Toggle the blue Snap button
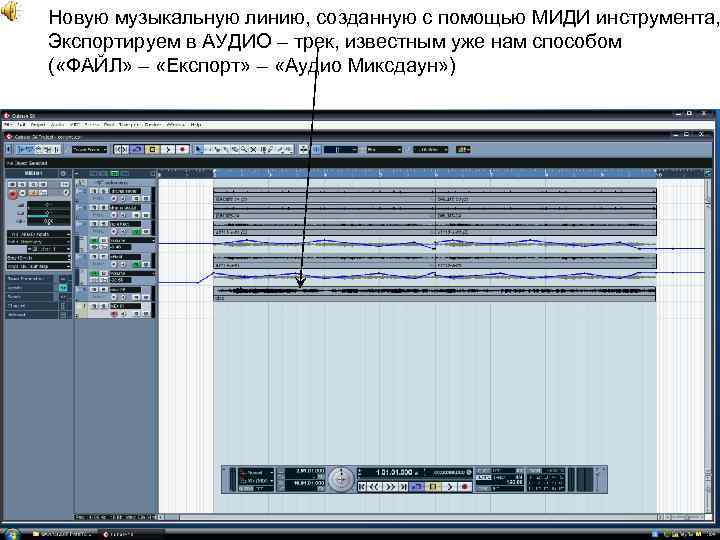The width and height of the screenshot is (720, 540). pos(316,149)
